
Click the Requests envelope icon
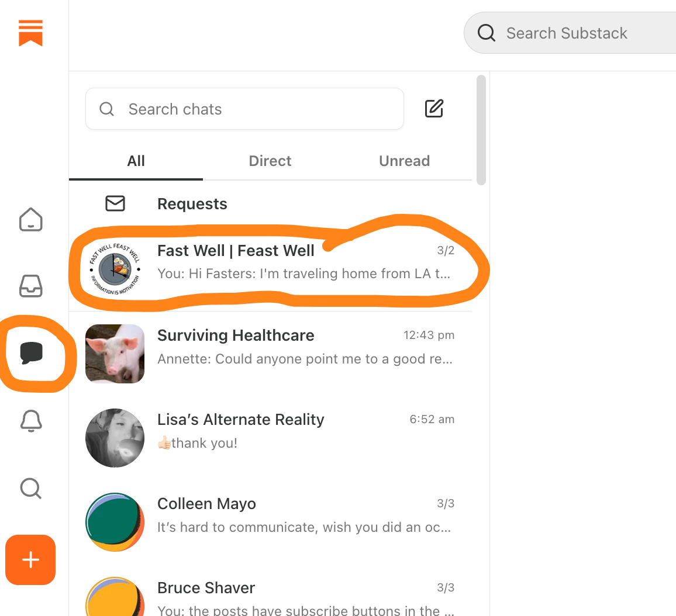115,203
